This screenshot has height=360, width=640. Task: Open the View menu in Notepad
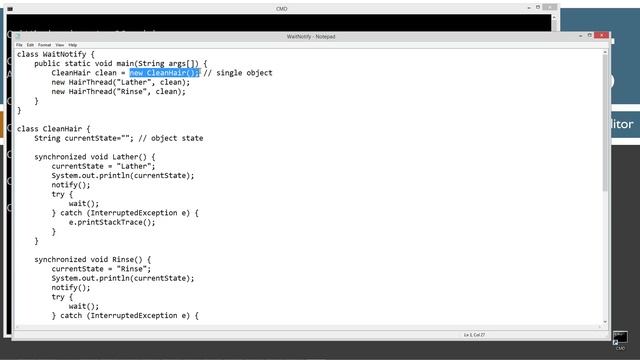[x=60, y=45]
